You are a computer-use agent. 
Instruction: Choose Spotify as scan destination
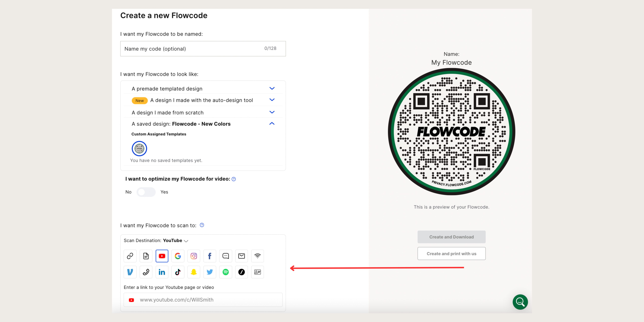coord(226,272)
